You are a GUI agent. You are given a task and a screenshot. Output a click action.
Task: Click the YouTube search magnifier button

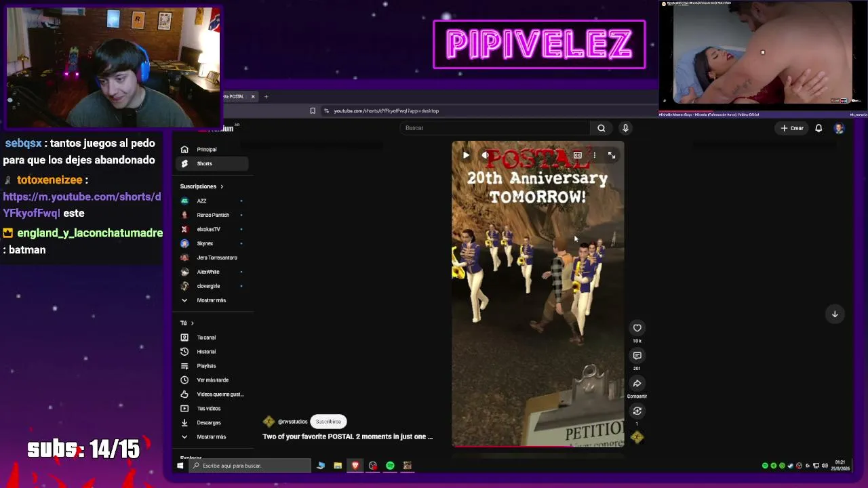pos(601,127)
